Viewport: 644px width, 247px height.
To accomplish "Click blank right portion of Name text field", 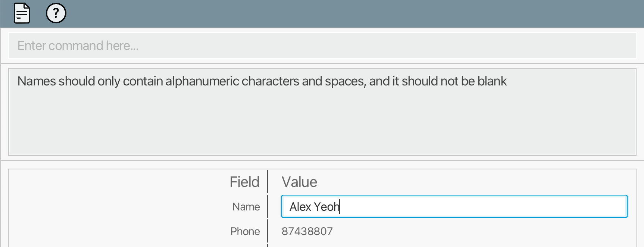I will (x=522, y=206).
